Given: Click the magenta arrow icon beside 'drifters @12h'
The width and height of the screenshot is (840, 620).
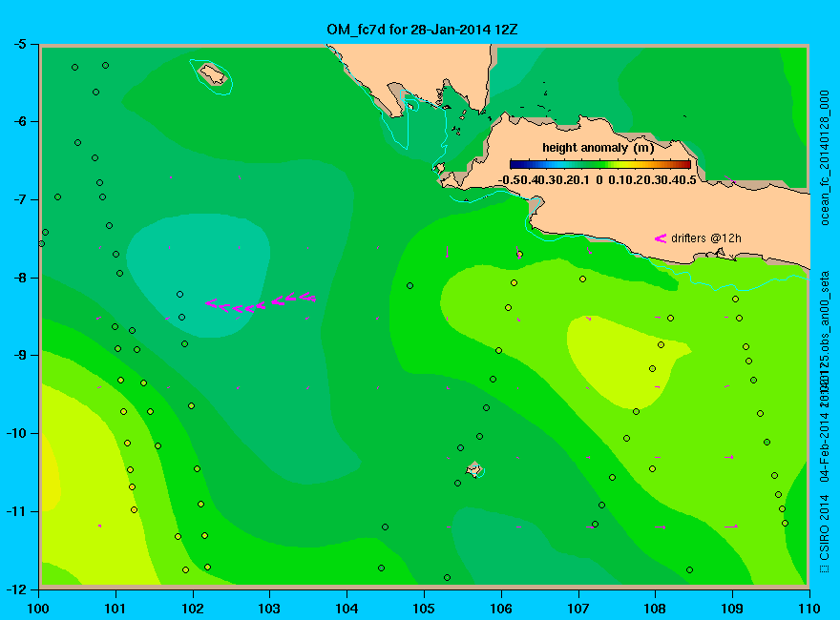Looking at the screenshot, I should (660, 238).
